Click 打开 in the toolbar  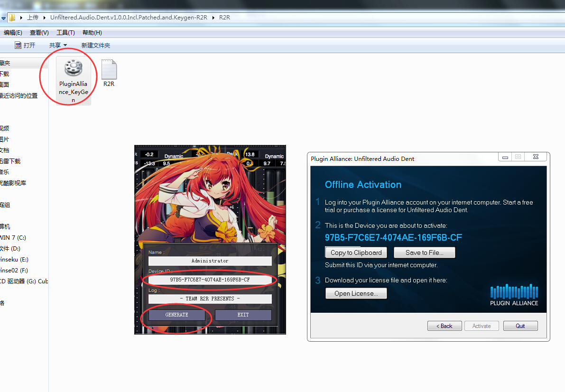tap(29, 45)
